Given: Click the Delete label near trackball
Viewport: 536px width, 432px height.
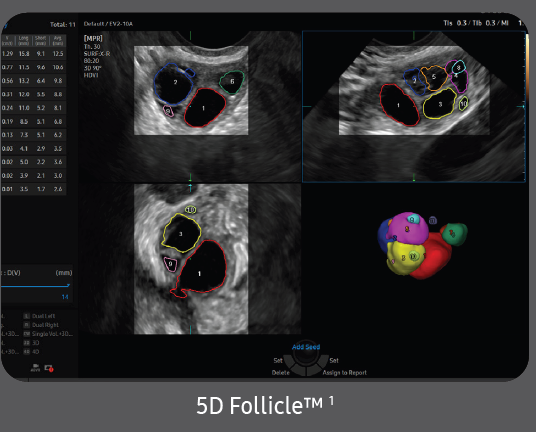Looking at the screenshot, I should tap(281, 373).
